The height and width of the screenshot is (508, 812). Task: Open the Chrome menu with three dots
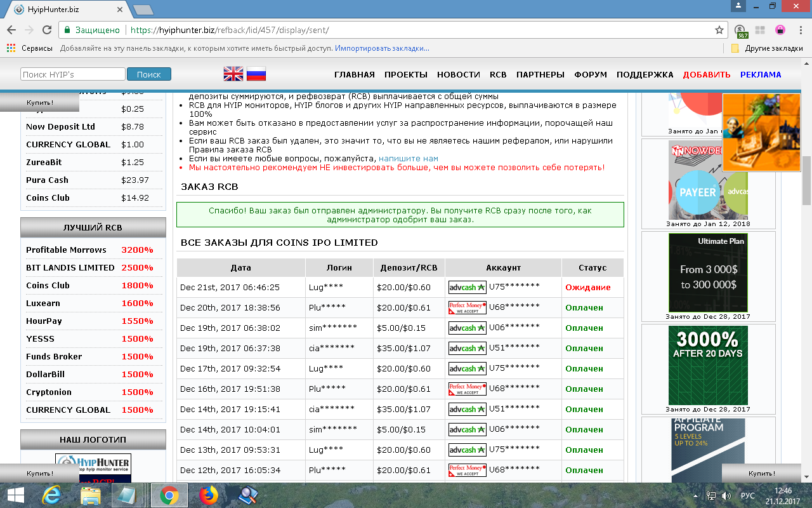tap(799, 30)
